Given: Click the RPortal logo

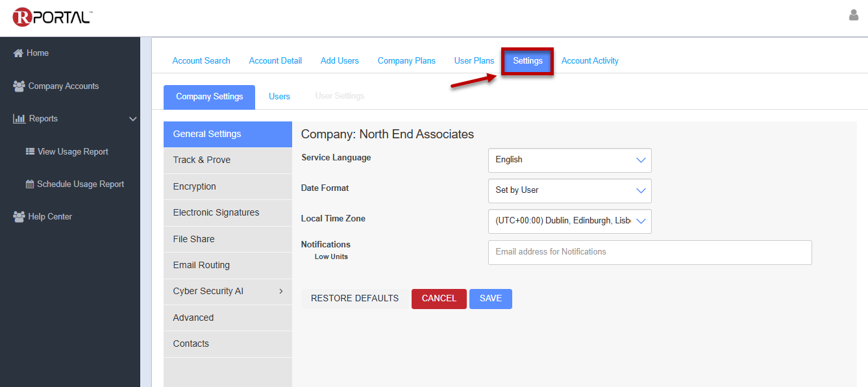Looking at the screenshot, I should click(52, 18).
